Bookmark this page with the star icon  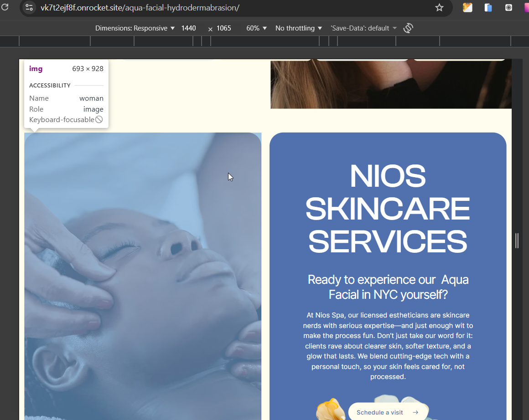pyautogui.click(x=439, y=7)
